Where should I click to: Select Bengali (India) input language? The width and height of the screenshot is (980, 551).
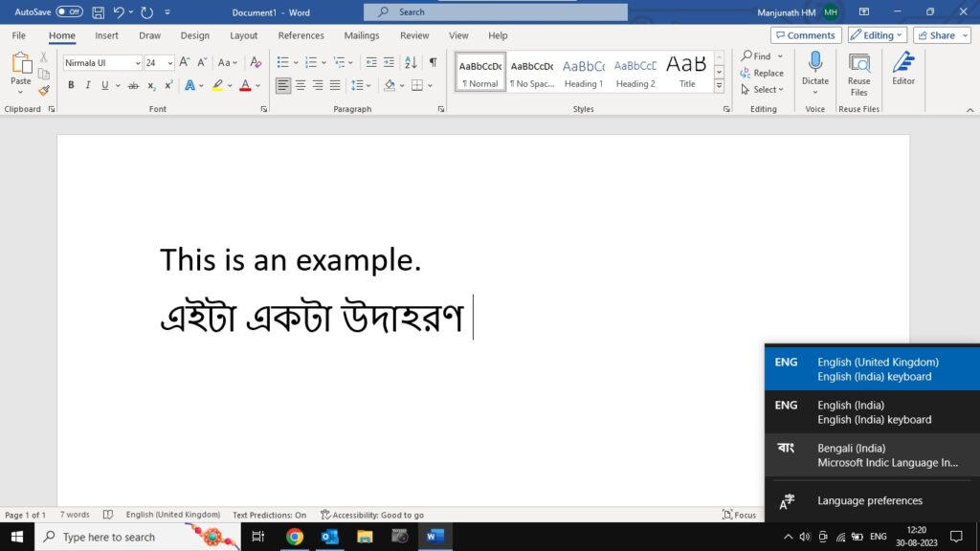[871, 455]
